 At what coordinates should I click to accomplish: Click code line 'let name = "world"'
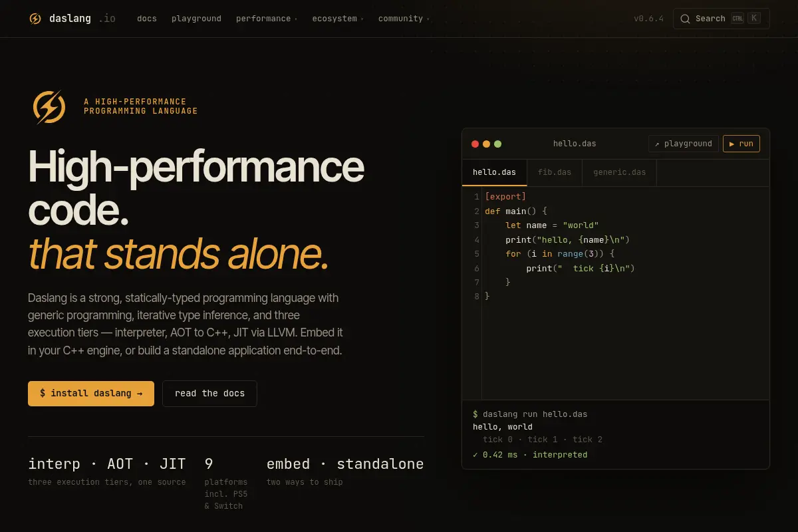tap(552, 225)
